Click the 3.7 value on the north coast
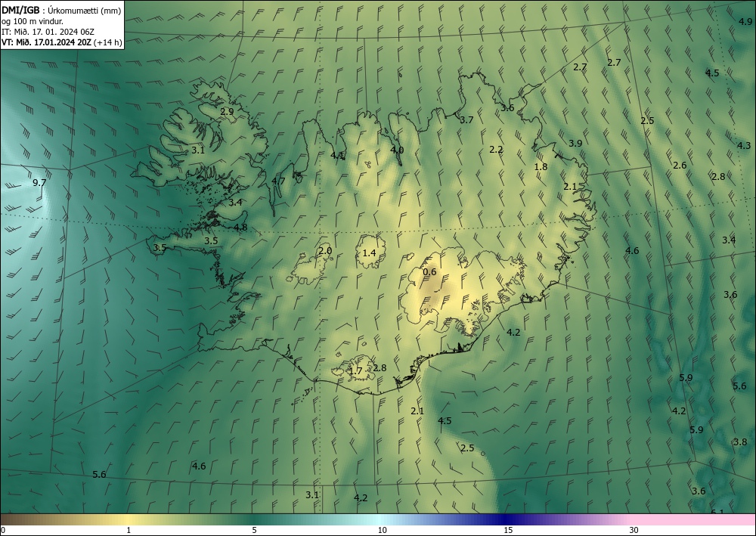The width and height of the screenshot is (756, 536). pos(466,120)
